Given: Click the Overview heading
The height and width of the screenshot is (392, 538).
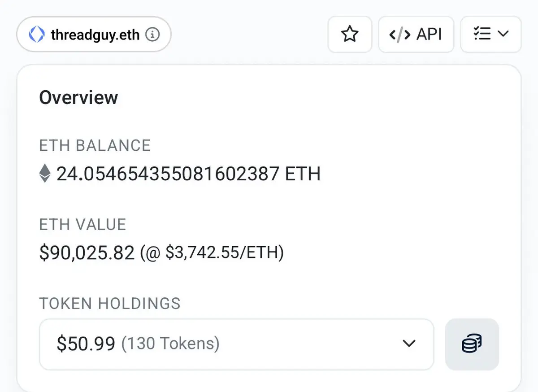Looking at the screenshot, I should click(x=78, y=97).
